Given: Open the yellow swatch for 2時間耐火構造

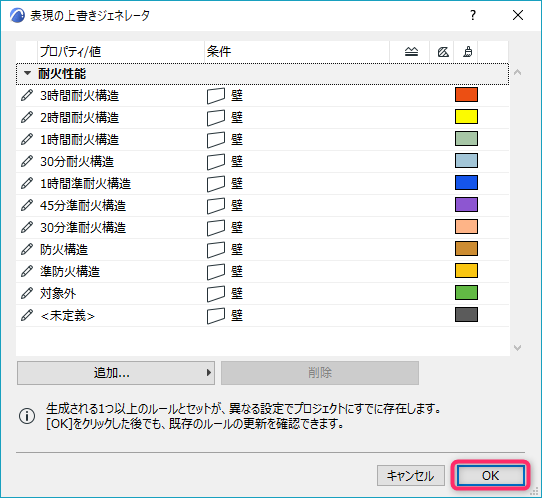Looking at the screenshot, I should [x=466, y=116].
